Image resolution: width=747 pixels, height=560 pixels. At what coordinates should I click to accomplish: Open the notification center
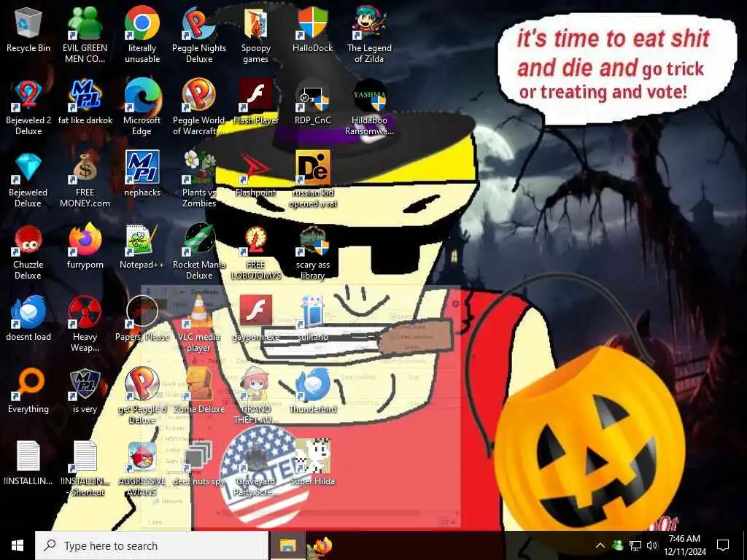pyautogui.click(x=723, y=545)
